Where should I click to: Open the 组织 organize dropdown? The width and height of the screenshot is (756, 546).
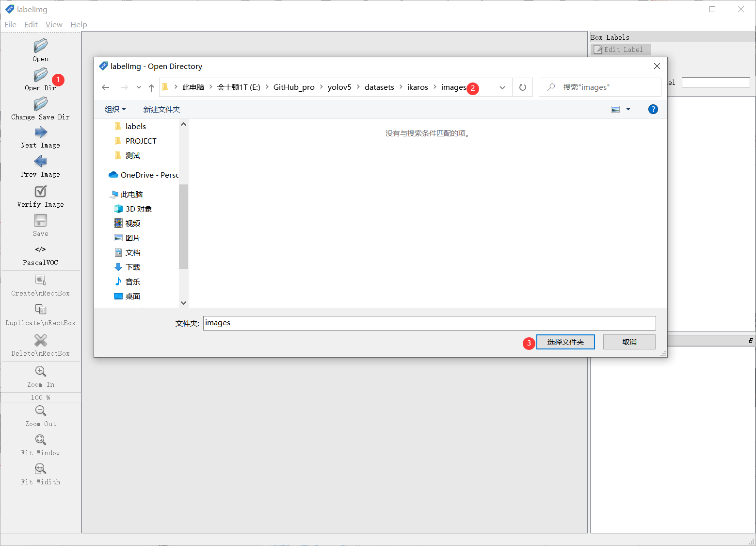tap(115, 110)
